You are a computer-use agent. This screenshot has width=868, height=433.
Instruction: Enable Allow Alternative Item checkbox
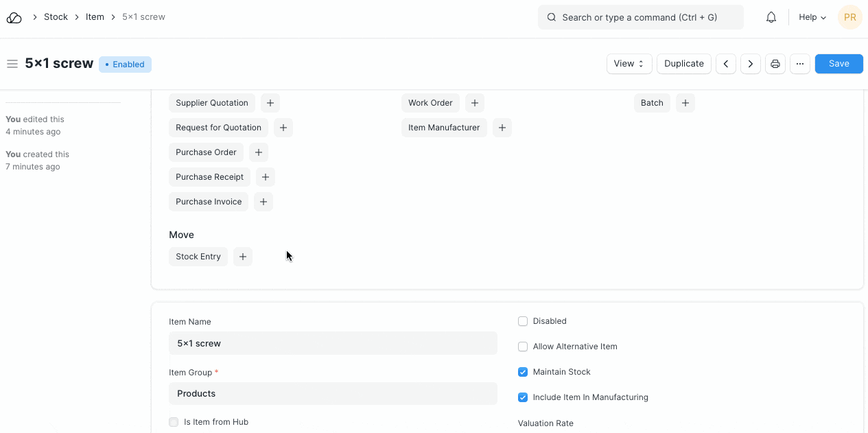tap(523, 347)
